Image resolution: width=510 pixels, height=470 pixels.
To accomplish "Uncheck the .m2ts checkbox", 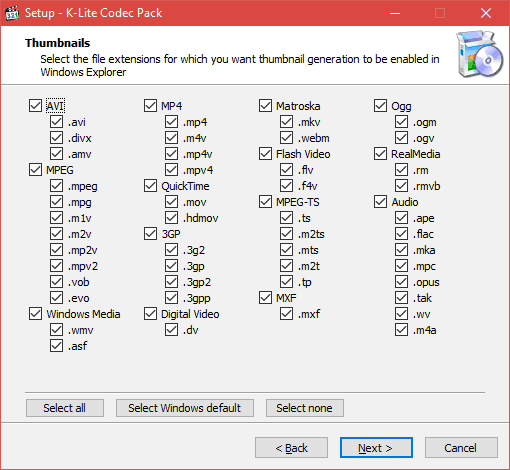I will 286,234.
